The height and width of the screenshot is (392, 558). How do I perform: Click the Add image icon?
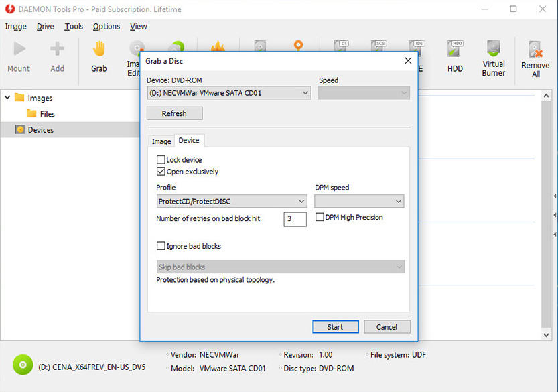(58, 57)
